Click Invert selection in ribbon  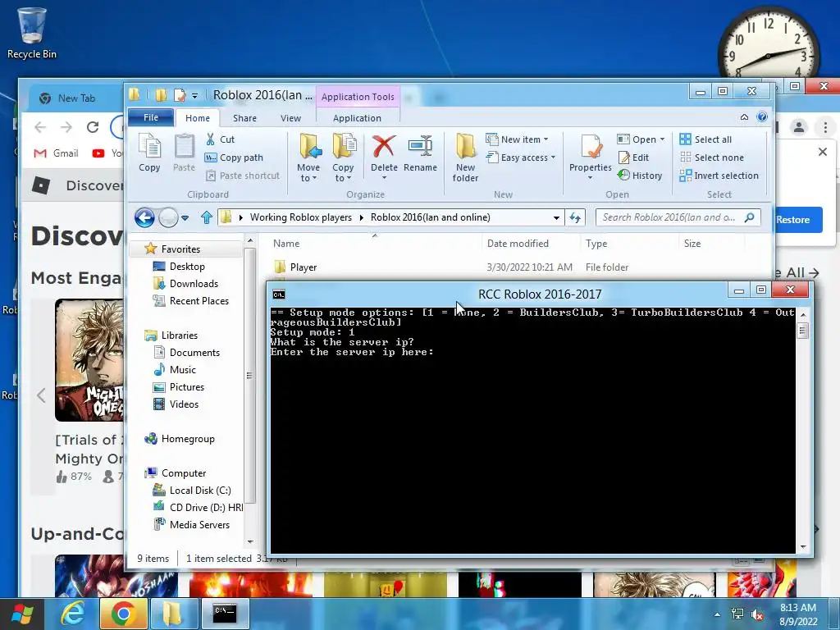tap(719, 176)
